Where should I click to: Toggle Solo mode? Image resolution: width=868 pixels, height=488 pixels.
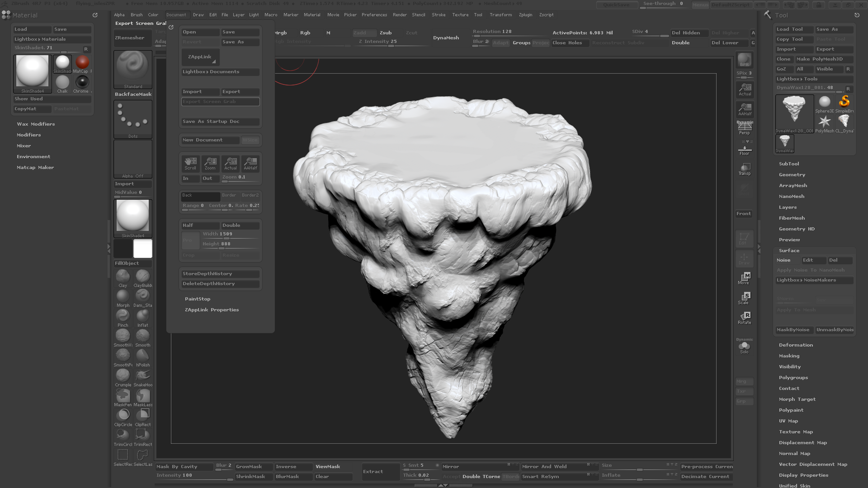point(744,347)
